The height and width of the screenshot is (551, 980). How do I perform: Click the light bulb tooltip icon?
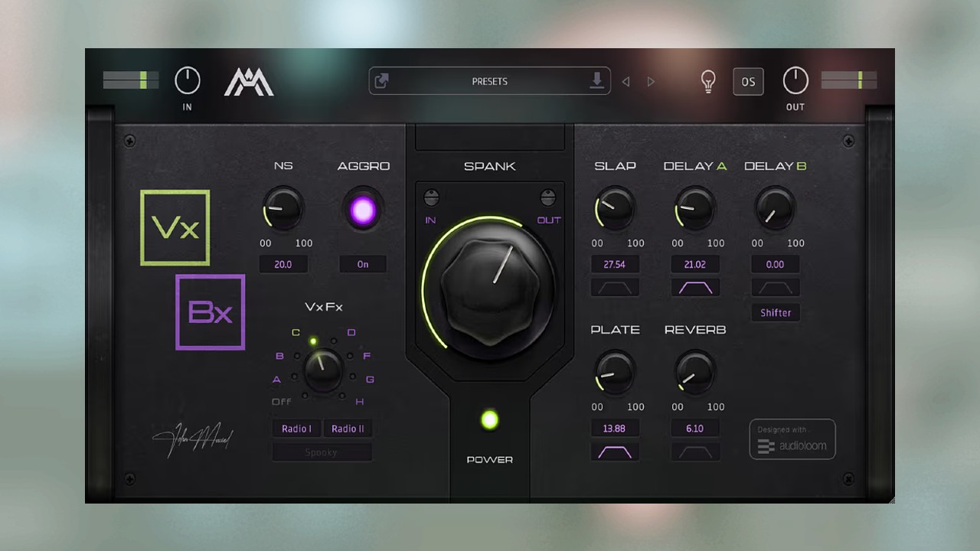(709, 81)
